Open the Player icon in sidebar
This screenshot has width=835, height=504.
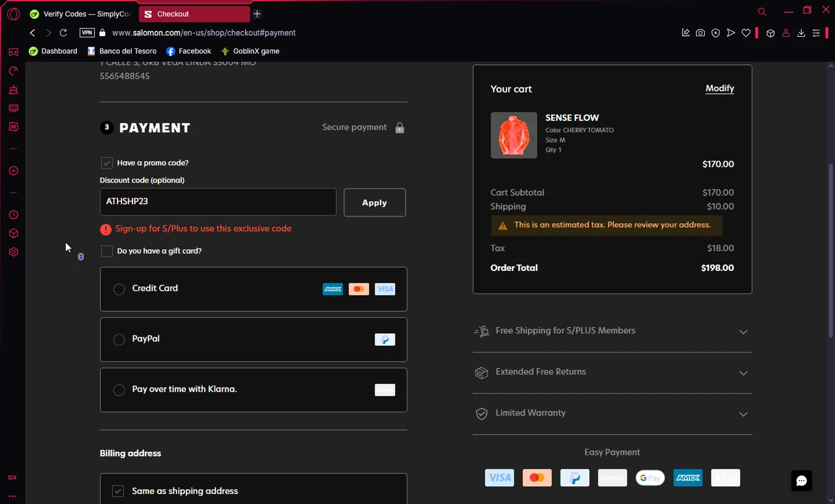tap(13, 171)
